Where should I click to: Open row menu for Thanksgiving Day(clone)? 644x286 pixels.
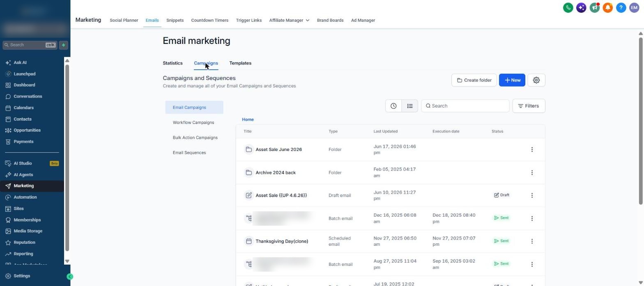point(532,241)
